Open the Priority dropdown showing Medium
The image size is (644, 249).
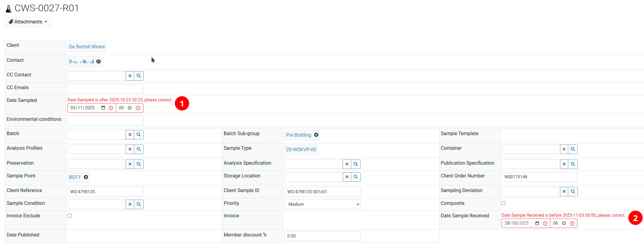point(322,204)
